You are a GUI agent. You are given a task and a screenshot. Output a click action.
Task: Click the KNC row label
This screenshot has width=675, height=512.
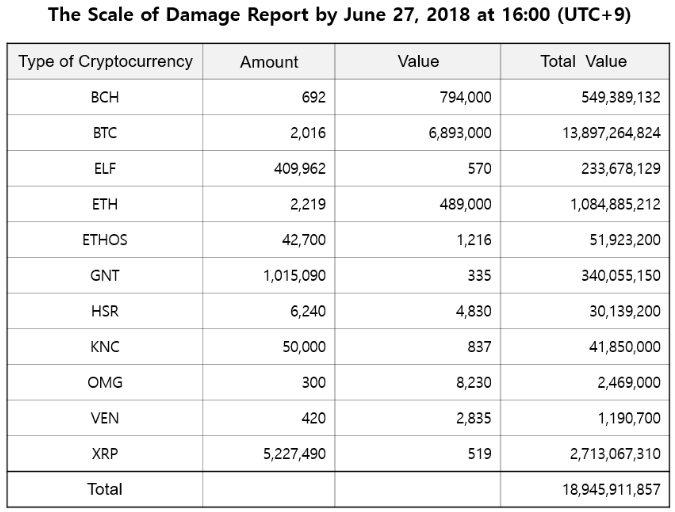pyautogui.click(x=105, y=347)
